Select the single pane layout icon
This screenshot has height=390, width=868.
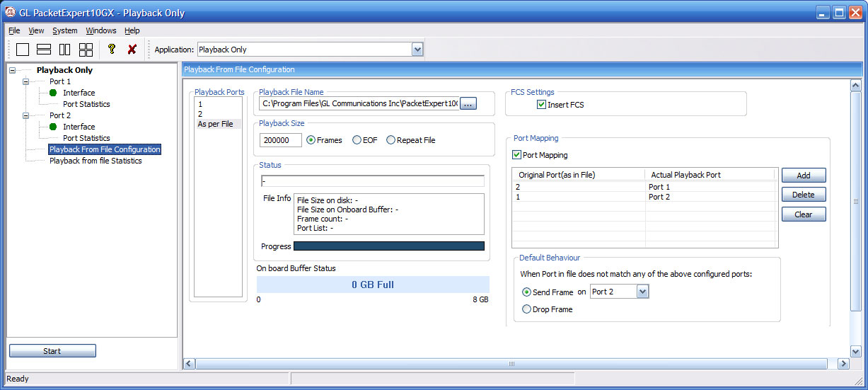(x=23, y=50)
